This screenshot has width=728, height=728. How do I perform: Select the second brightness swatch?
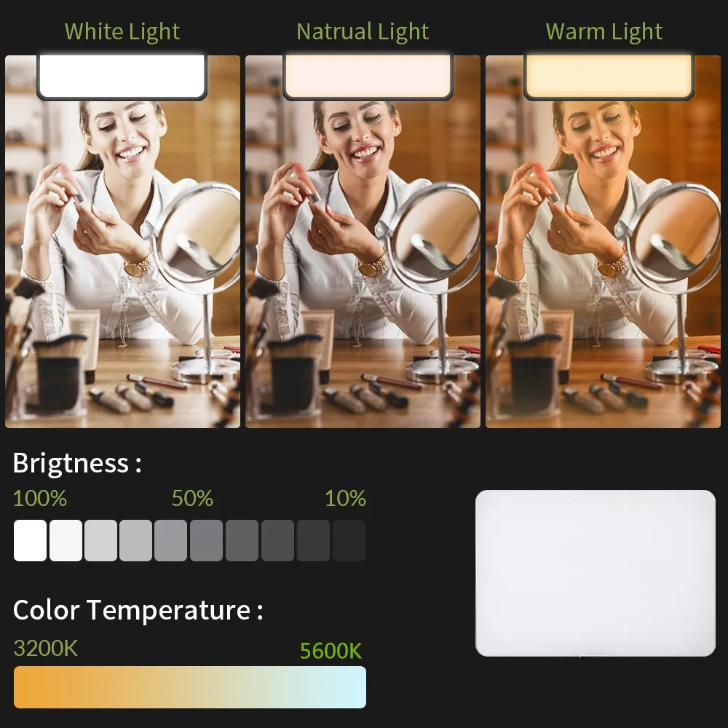[x=66, y=540]
